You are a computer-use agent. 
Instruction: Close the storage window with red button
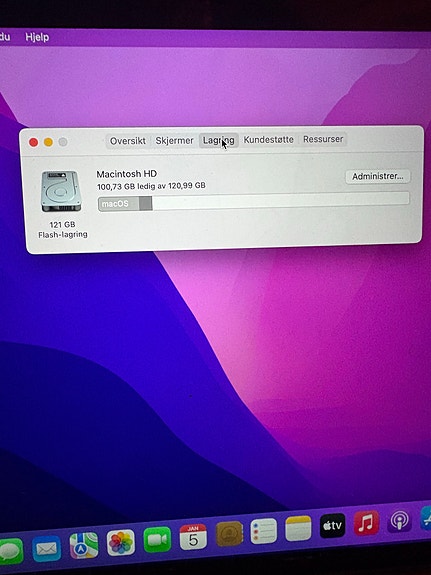tap(33, 142)
